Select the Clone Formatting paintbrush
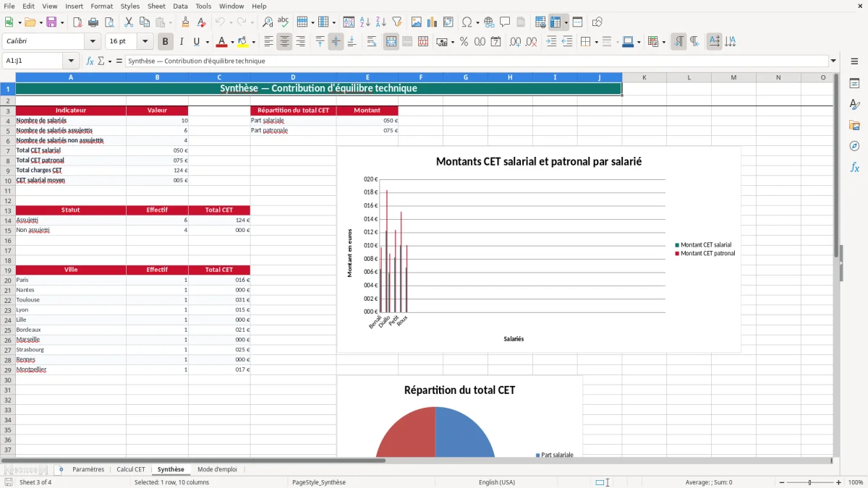 click(x=185, y=22)
